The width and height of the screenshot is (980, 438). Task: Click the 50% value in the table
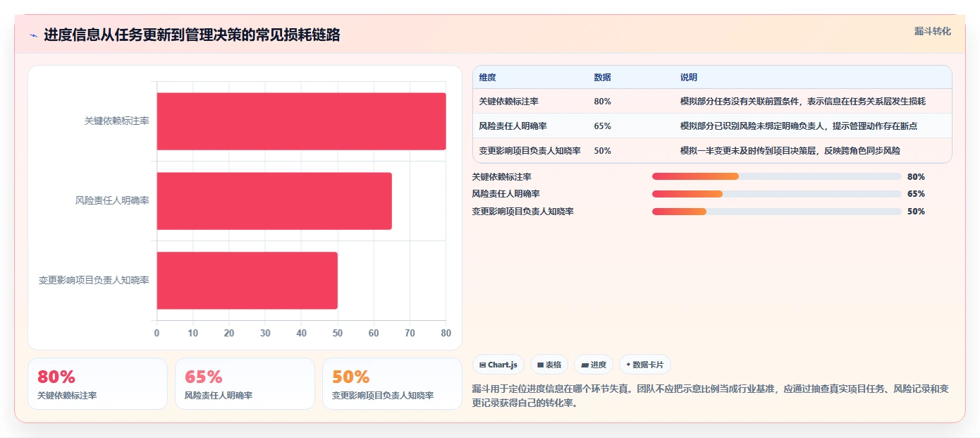[x=602, y=151]
